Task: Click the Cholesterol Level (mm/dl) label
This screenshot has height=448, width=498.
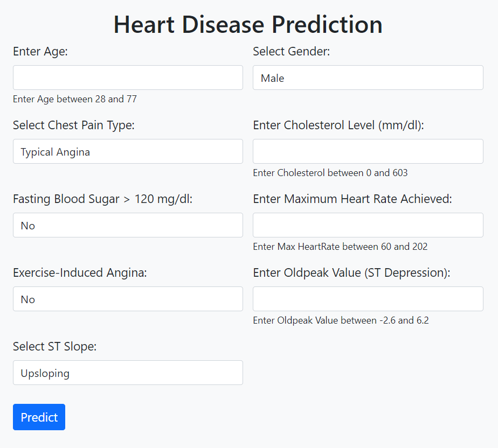Action: (x=338, y=125)
